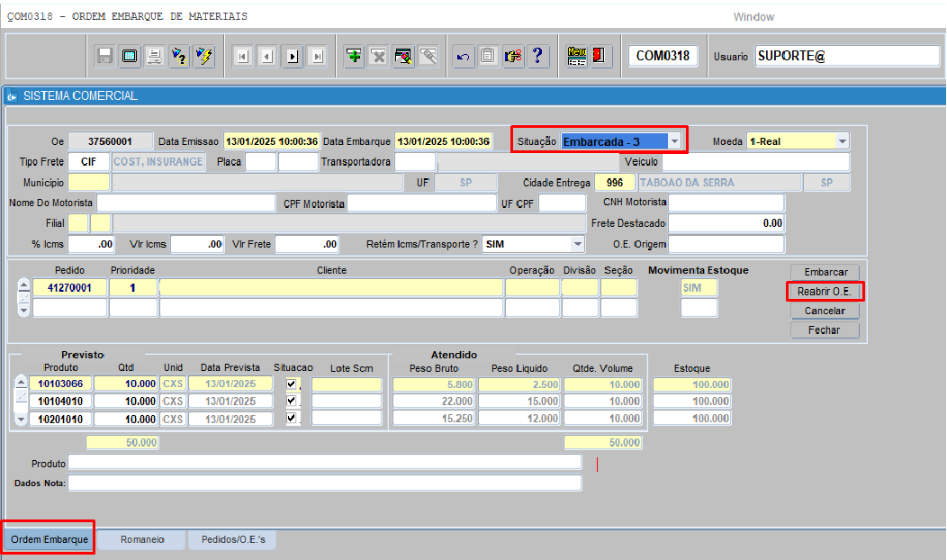The image size is (947, 560).
Task: Click the Save diskette icon in toolbar
Action: click(x=105, y=56)
